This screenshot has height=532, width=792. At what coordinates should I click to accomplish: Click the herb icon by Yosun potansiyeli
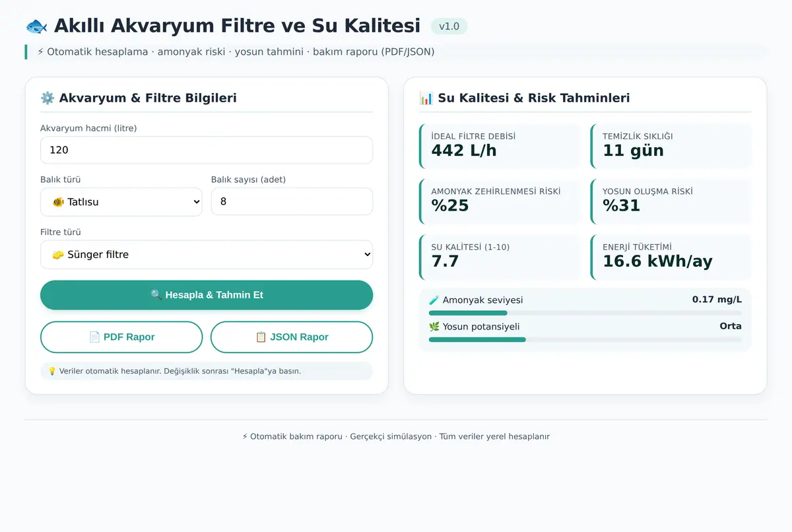click(x=434, y=327)
